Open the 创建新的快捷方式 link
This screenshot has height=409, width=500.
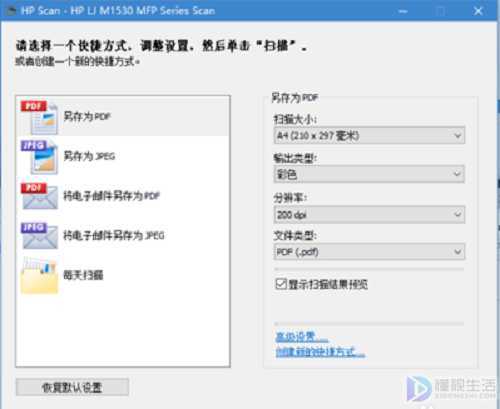click(x=320, y=352)
